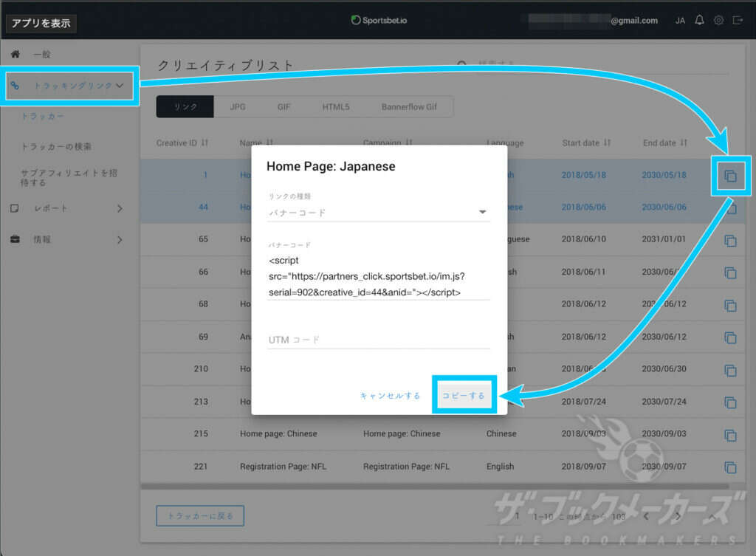
Task: Click the logout icon in header
Action: click(x=738, y=20)
